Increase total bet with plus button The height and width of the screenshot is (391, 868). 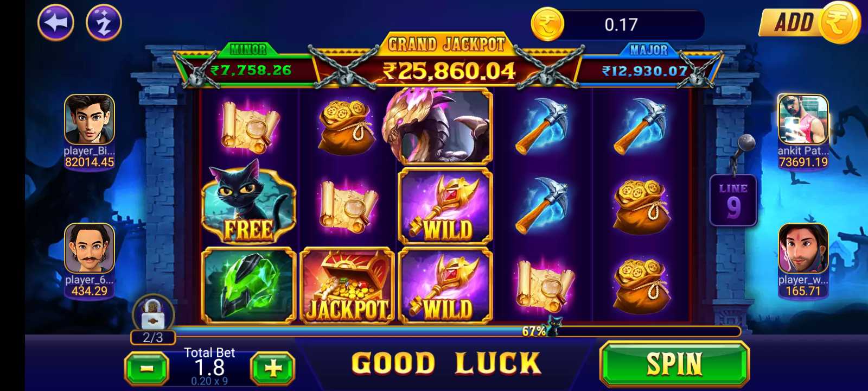click(x=272, y=369)
